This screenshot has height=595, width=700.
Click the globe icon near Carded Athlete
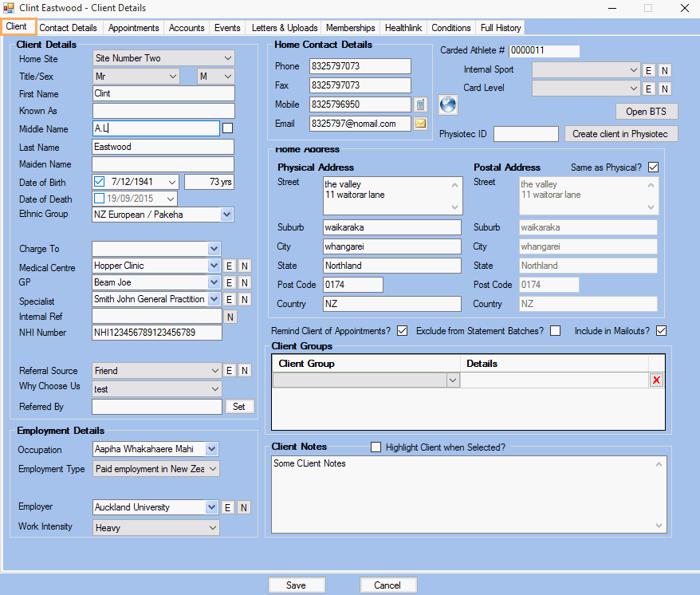447,104
